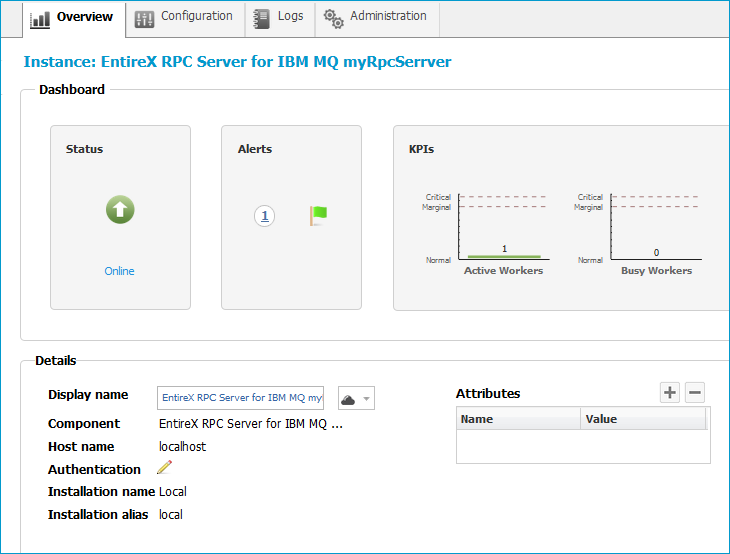Select the Overview tab
Viewport: 730px width, 554px height.
(x=74, y=19)
